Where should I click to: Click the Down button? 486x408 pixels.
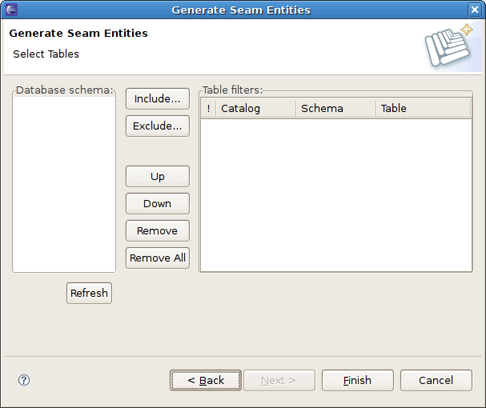(x=157, y=203)
